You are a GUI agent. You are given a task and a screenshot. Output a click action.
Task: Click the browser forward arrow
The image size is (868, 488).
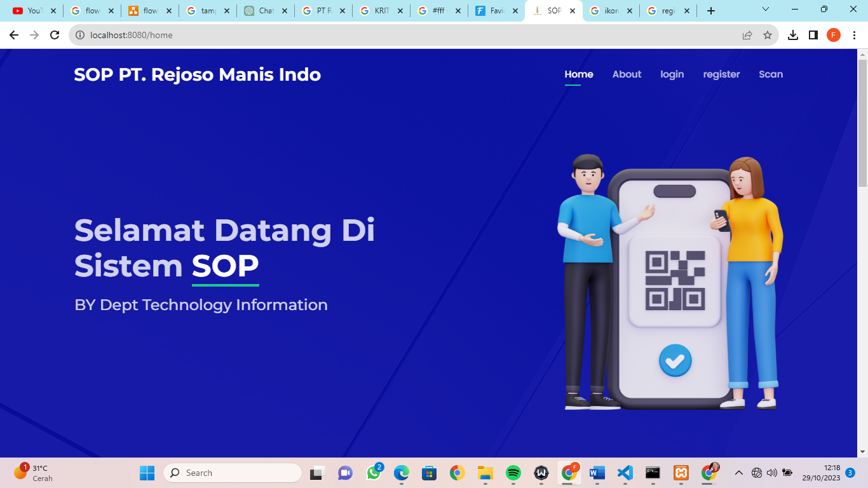pos(34,35)
